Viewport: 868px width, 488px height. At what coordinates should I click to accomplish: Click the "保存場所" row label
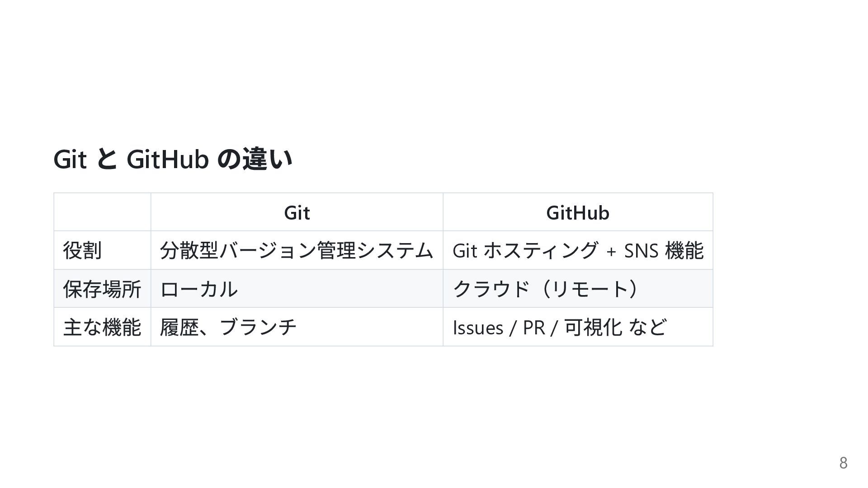click(102, 289)
